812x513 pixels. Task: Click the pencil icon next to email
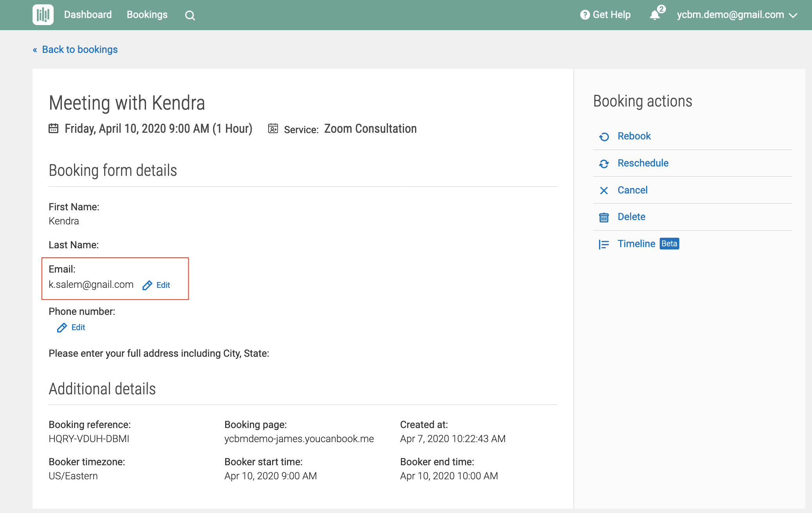(x=147, y=285)
